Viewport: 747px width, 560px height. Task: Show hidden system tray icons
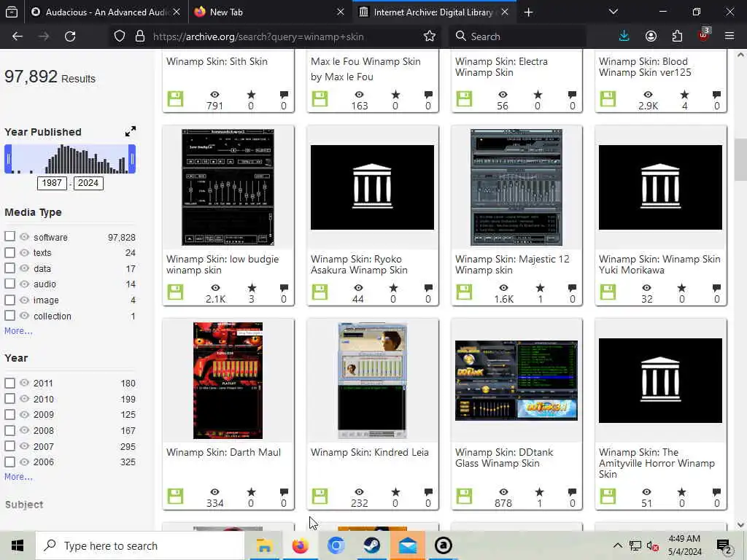point(617,545)
